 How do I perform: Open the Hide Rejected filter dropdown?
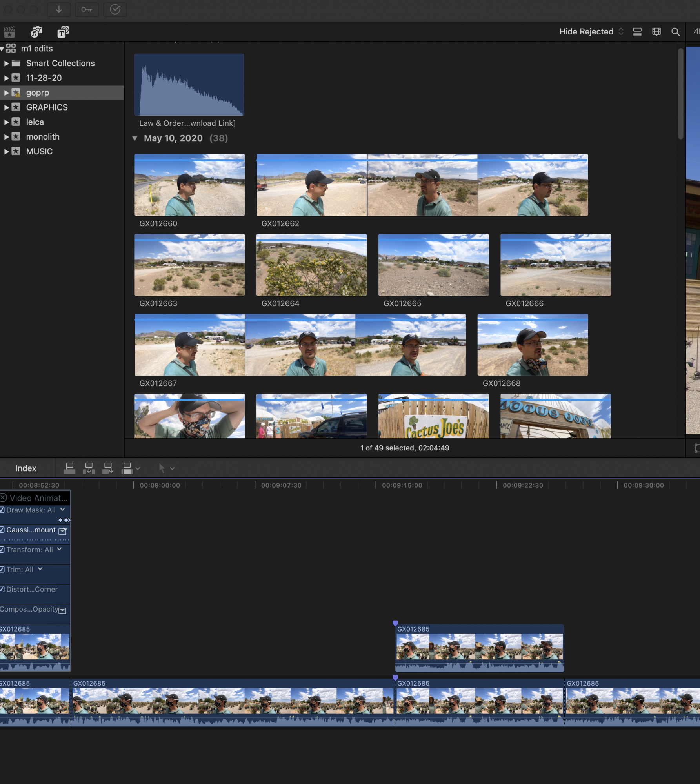pos(591,32)
